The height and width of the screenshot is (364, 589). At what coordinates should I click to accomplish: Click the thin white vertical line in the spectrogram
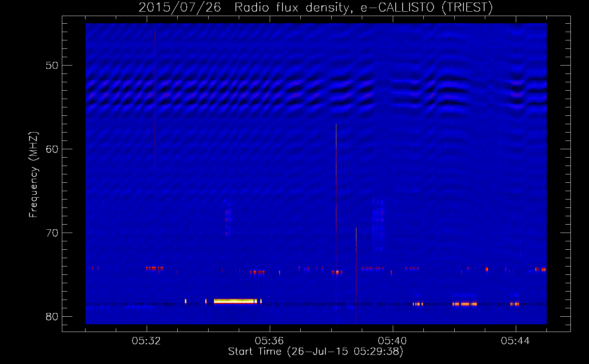(336, 224)
